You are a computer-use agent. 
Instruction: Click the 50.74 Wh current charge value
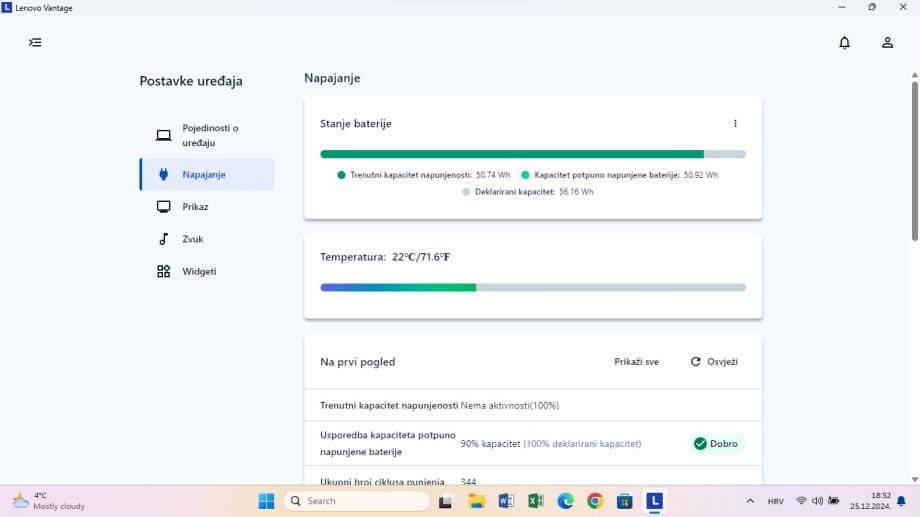point(493,175)
